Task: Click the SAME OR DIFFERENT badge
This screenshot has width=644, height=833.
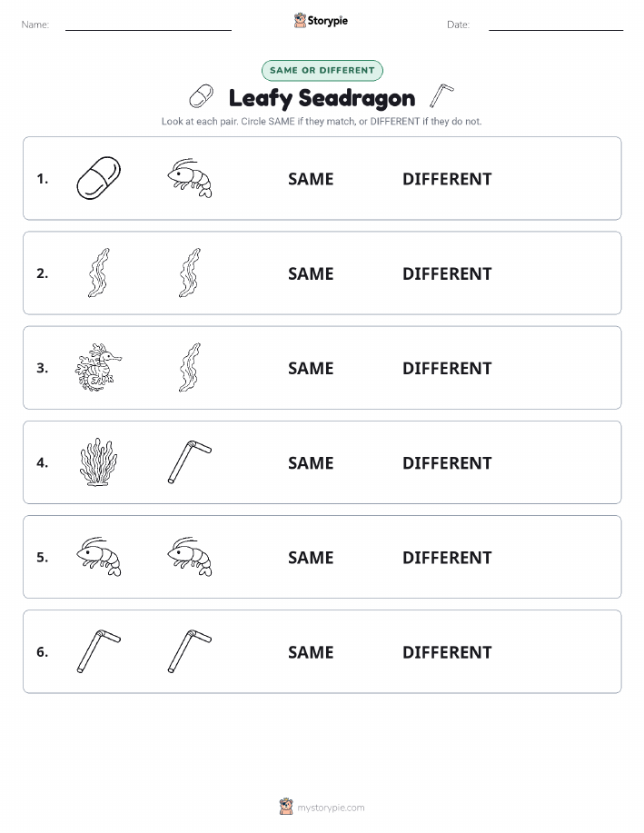Action: point(322,70)
